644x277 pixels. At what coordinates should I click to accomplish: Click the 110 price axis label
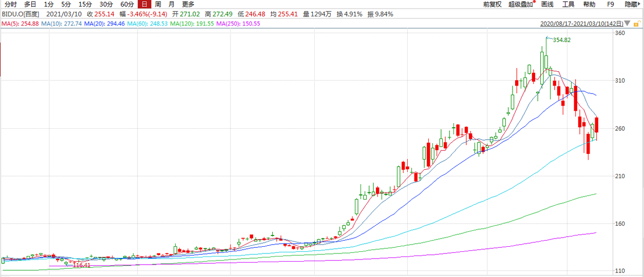tap(620, 271)
